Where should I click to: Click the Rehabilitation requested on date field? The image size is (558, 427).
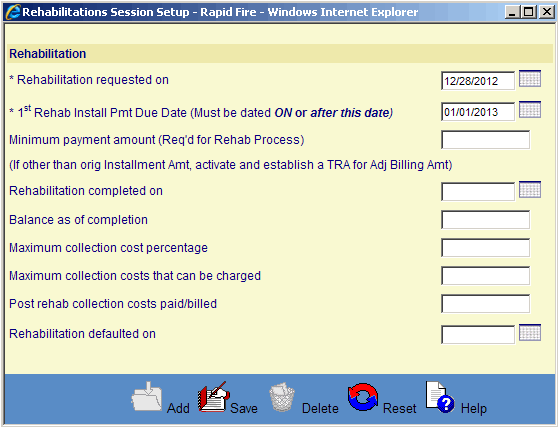click(x=478, y=81)
